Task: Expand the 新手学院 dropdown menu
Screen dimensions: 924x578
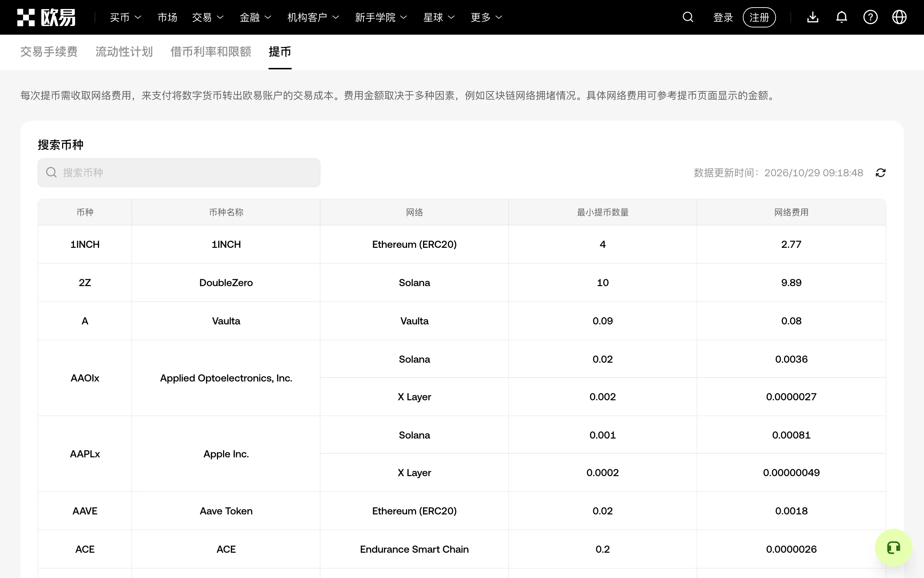Action: (381, 17)
